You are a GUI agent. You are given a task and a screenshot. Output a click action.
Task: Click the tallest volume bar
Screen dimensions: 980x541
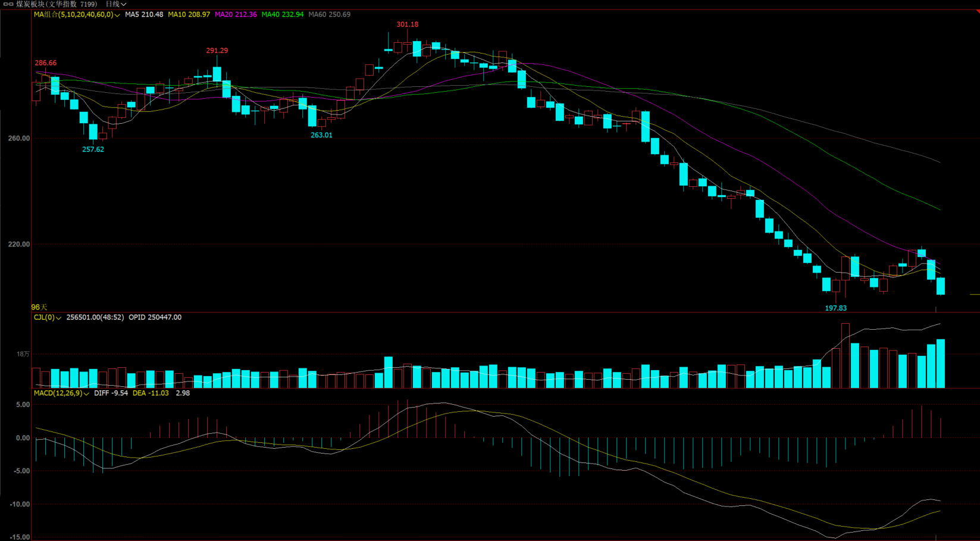pos(846,356)
